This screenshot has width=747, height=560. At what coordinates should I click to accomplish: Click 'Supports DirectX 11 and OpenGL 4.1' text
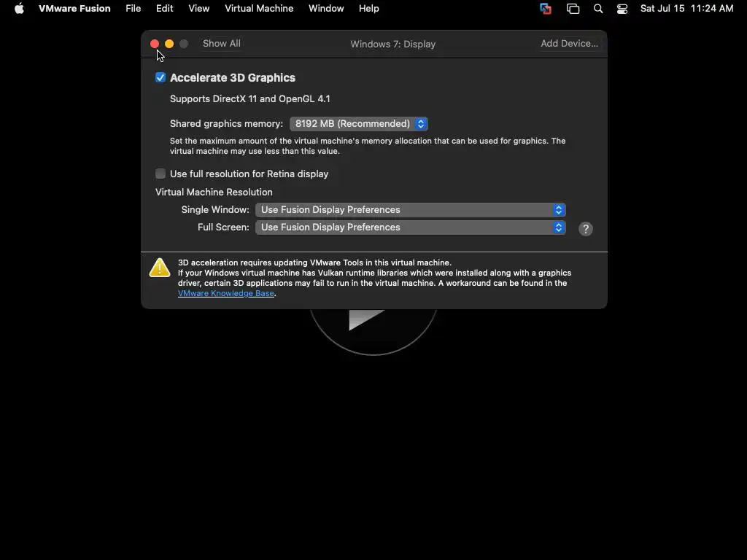pyautogui.click(x=250, y=98)
